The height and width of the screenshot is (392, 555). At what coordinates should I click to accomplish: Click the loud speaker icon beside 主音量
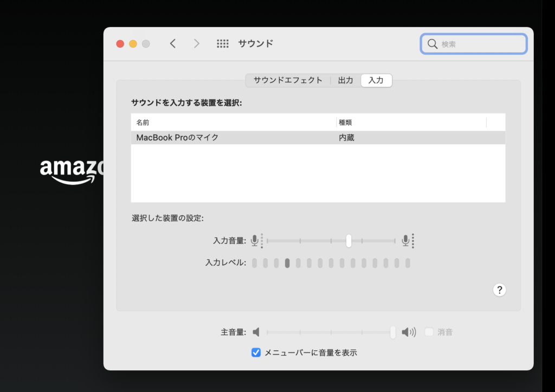pos(408,332)
